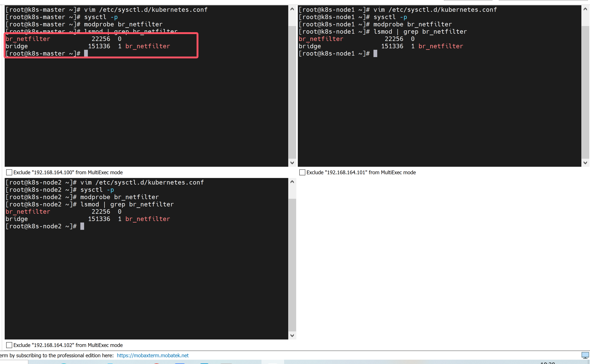Exclude 192.168.164.101 from MultiExec mode
The height and width of the screenshot is (364, 590).
[302, 172]
